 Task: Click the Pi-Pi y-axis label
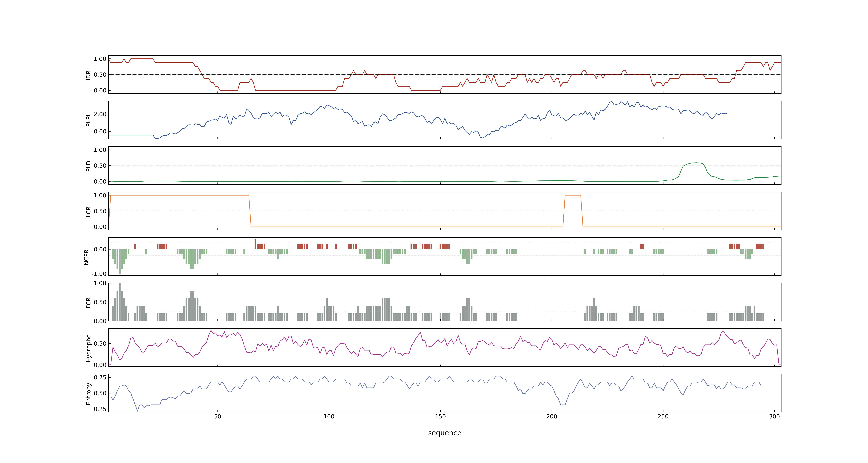click(x=88, y=120)
